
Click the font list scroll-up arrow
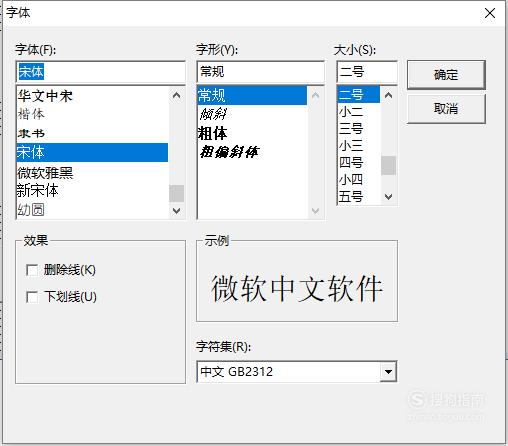tap(177, 96)
